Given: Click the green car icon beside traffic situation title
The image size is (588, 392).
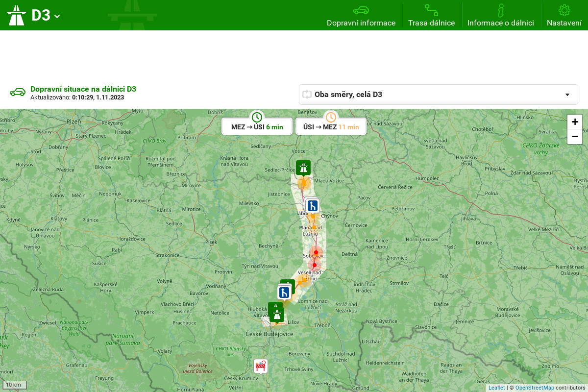Looking at the screenshot, I should (18, 93).
